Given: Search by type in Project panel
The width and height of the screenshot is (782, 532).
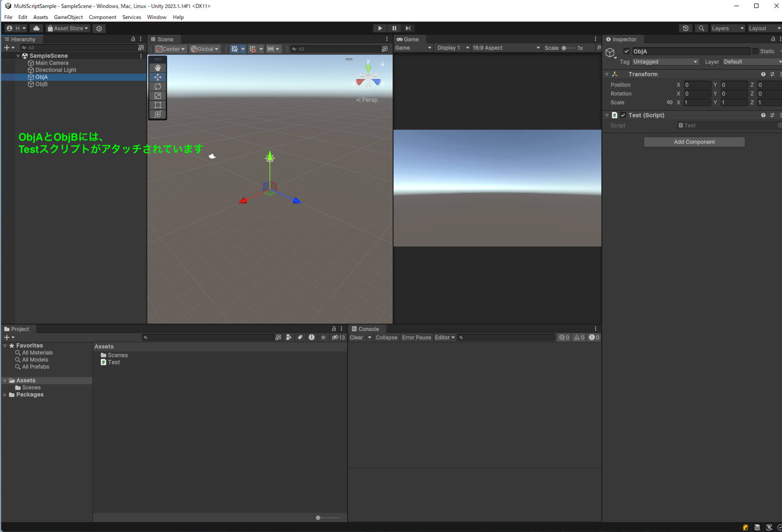Looking at the screenshot, I should coord(289,337).
